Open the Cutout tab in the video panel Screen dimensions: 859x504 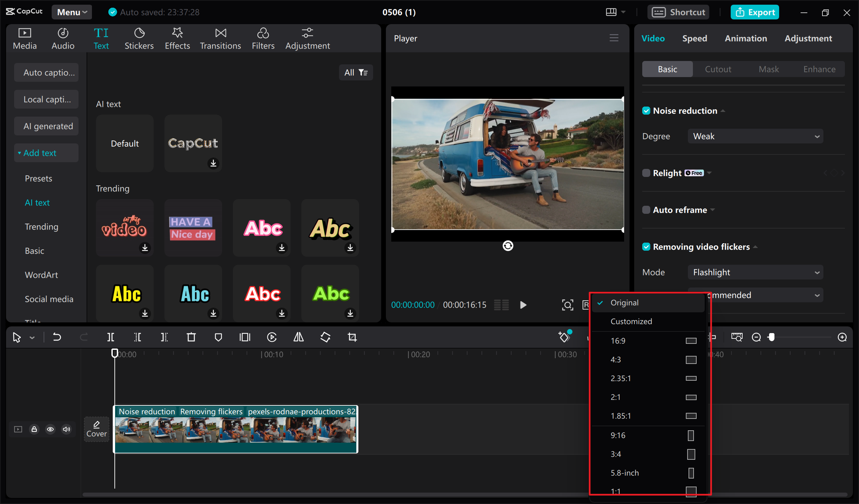(718, 69)
